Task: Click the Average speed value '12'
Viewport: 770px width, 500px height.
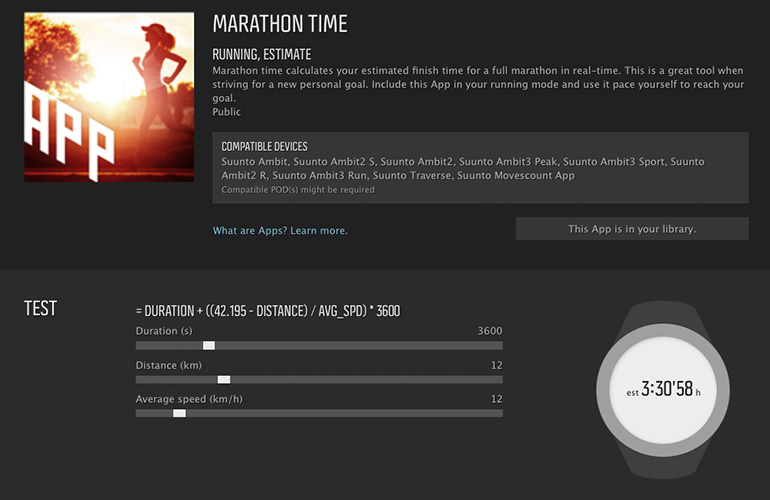Action: (x=496, y=399)
